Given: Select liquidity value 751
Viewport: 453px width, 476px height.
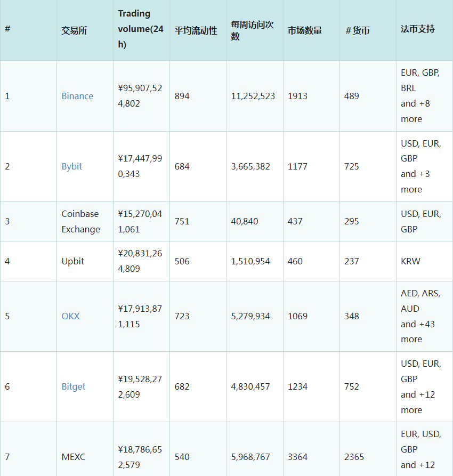Looking at the screenshot, I should click(182, 221).
